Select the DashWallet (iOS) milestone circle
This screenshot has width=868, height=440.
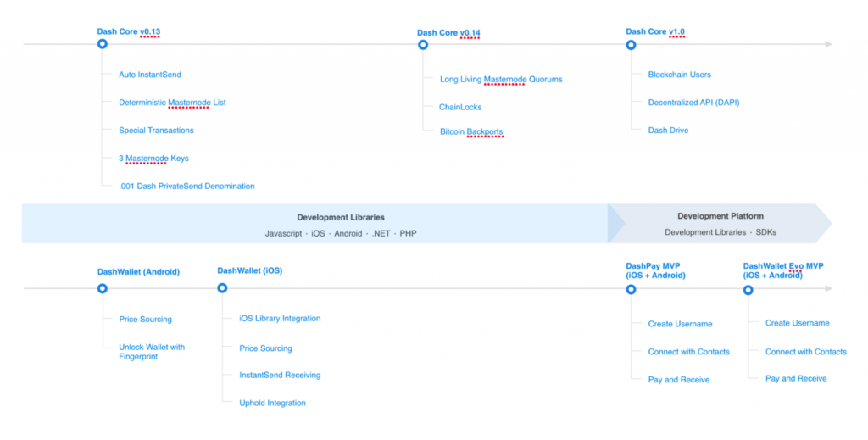click(x=222, y=288)
